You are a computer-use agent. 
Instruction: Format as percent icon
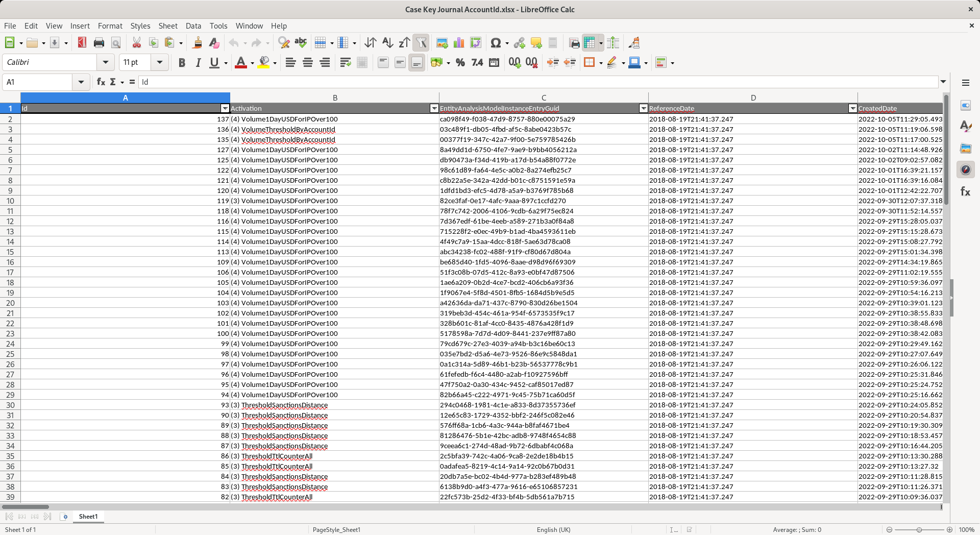[x=460, y=62]
